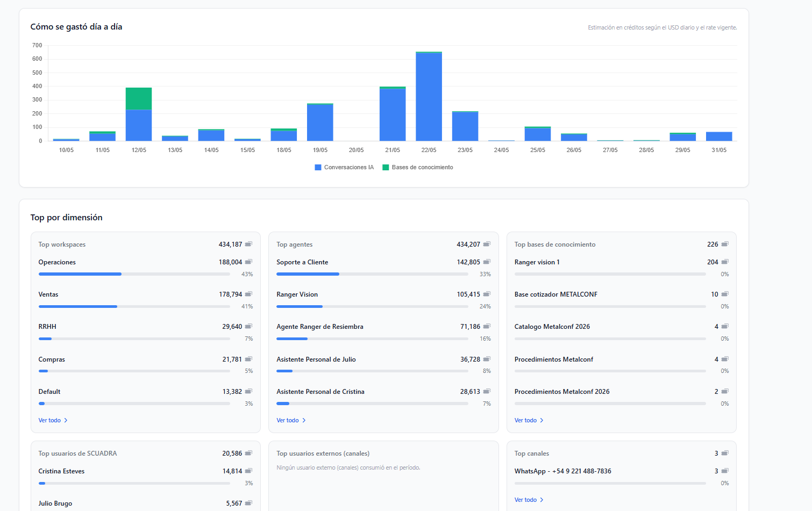Click the Agente Ranger de Resiembra 16% progress bar
The image size is (812, 511).
372,339
